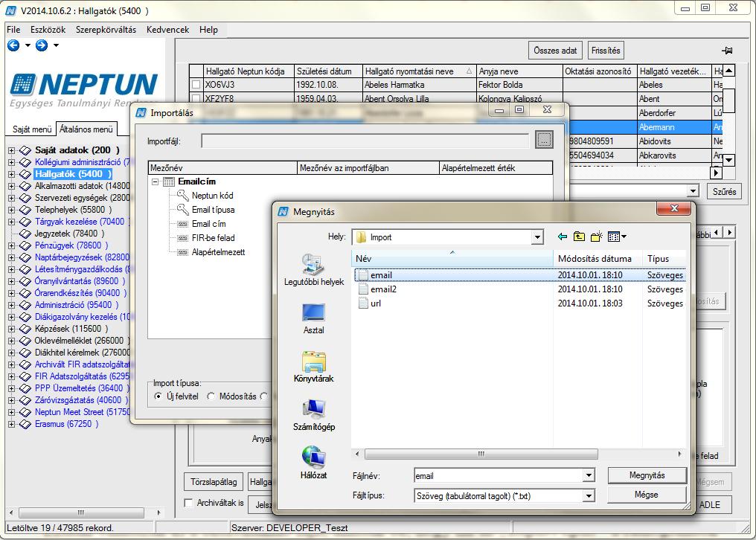Click the left menu tree horizontal scrollbar
This screenshot has height=540, width=756.
pos(81,512)
